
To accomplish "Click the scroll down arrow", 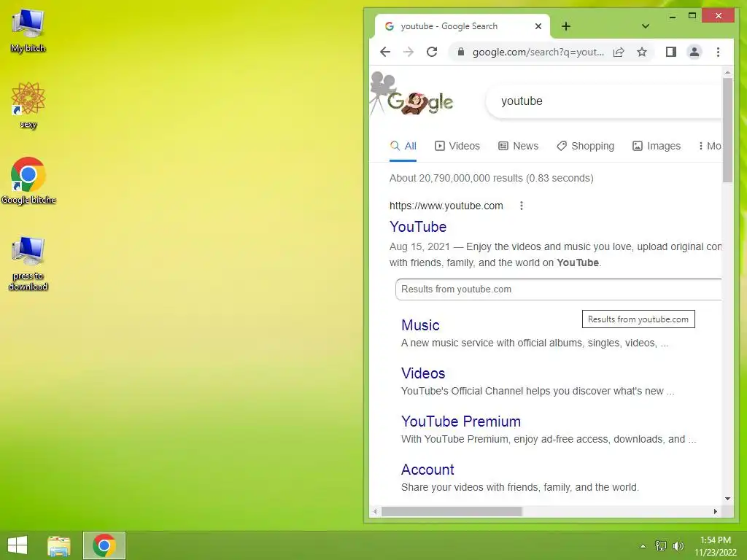I will [x=727, y=499].
